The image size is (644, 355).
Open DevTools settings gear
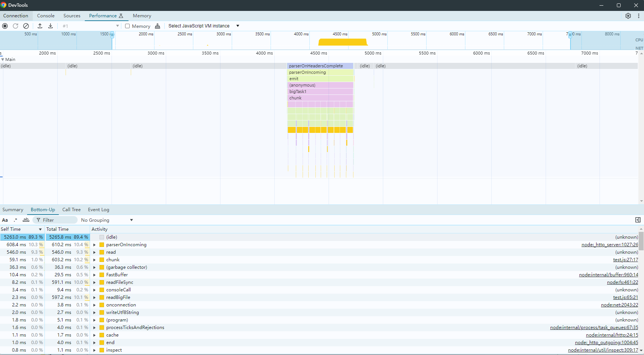[628, 16]
